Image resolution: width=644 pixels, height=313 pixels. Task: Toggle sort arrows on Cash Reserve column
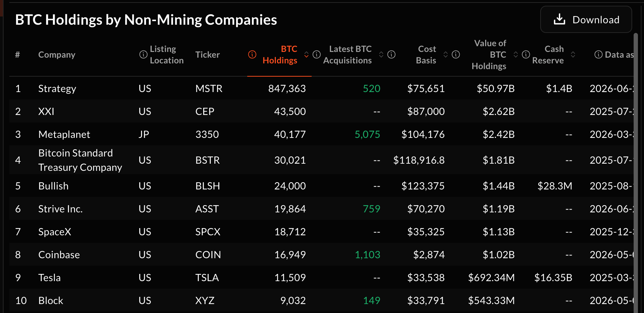tap(573, 54)
